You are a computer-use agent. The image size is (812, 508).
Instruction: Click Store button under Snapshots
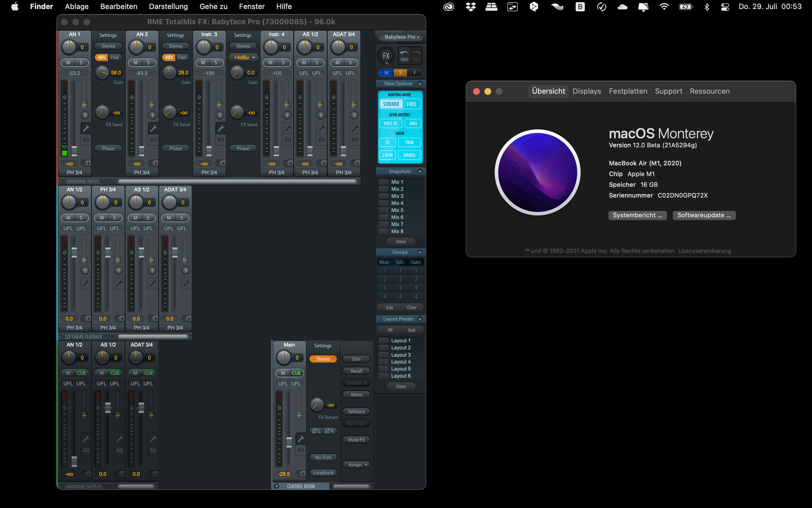tap(401, 242)
